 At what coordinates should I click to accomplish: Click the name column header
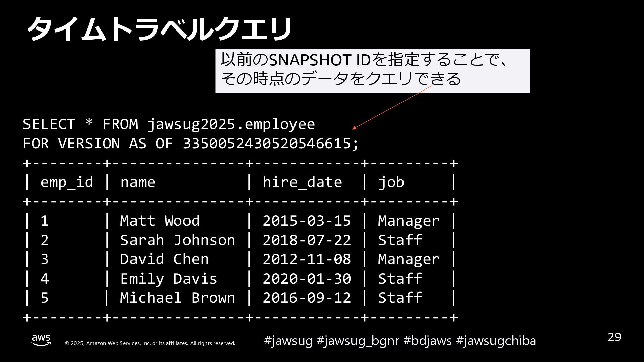point(138,182)
